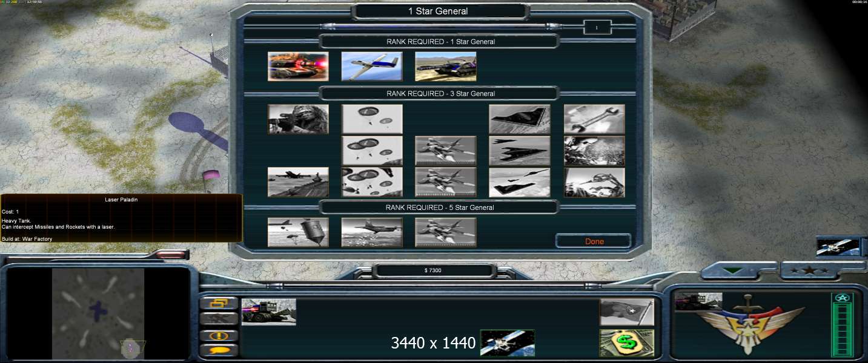Click 'Build at: War Factory' tooltip line
The image size is (868, 363).
click(27, 239)
